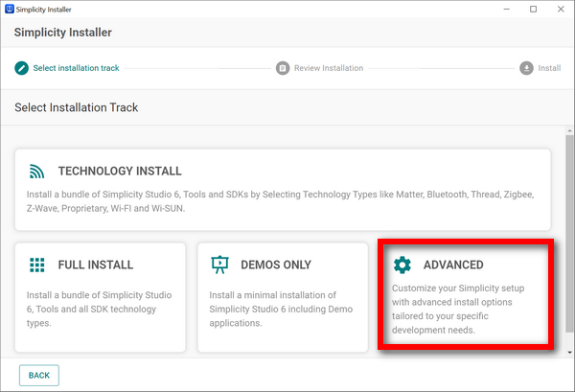Screen dimensions: 575x392
Task: Select the ADVANCED heading
Action: (x=453, y=265)
